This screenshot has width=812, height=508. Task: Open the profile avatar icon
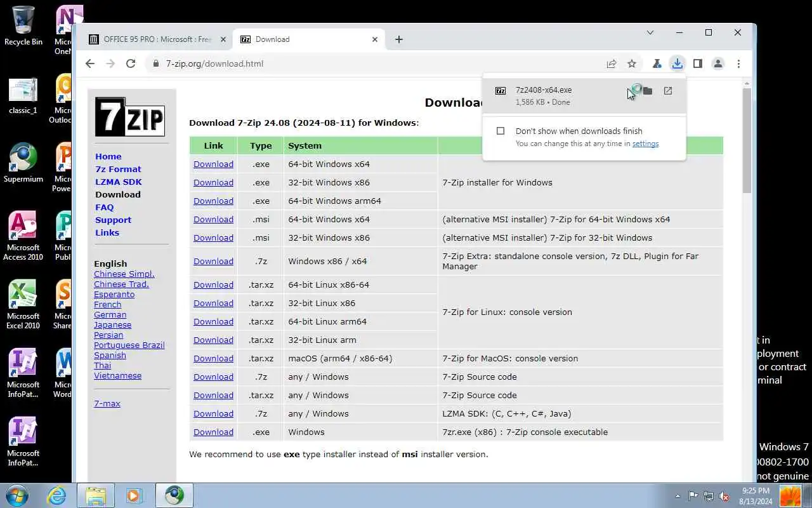click(718, 63)
